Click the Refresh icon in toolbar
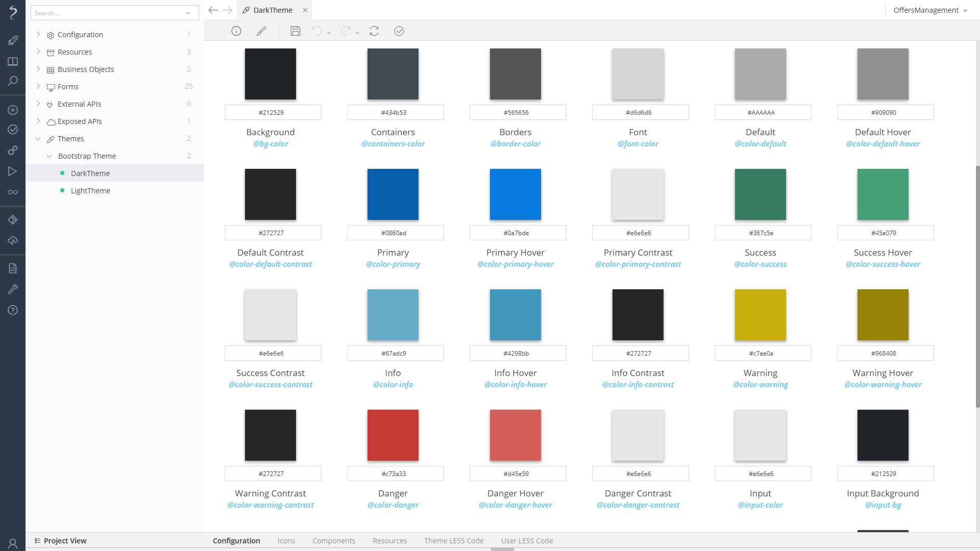Image resolution: width=980 pixels, height=551 pixels. pyautogui.click(x=374, y=31)
